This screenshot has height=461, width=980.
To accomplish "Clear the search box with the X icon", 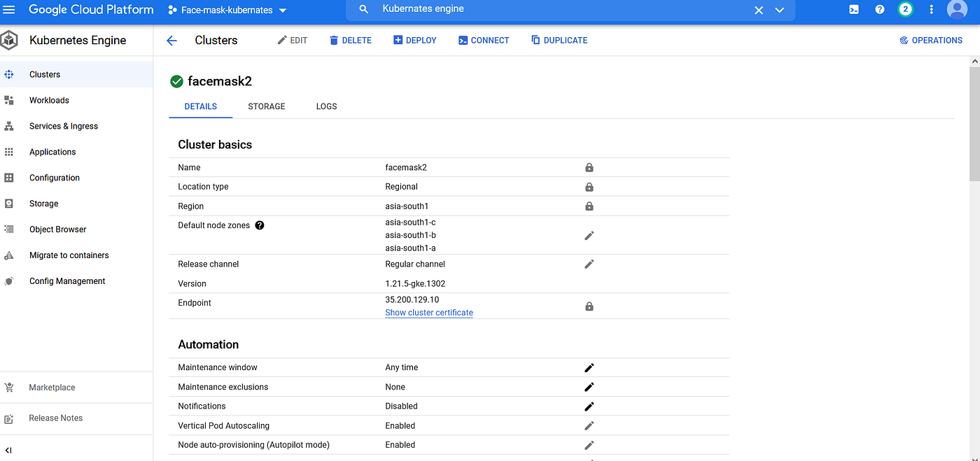I will click(x=759, y=10).
